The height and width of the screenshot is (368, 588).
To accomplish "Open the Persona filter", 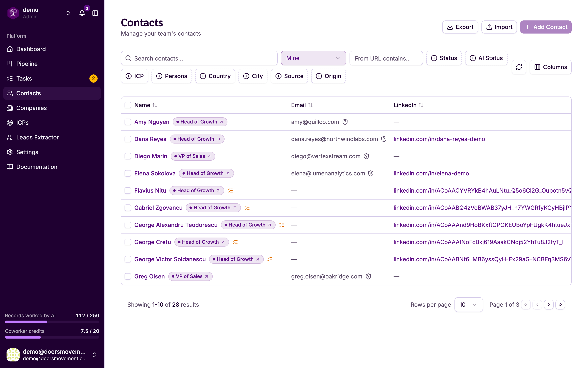I will [x=171, y=76].
